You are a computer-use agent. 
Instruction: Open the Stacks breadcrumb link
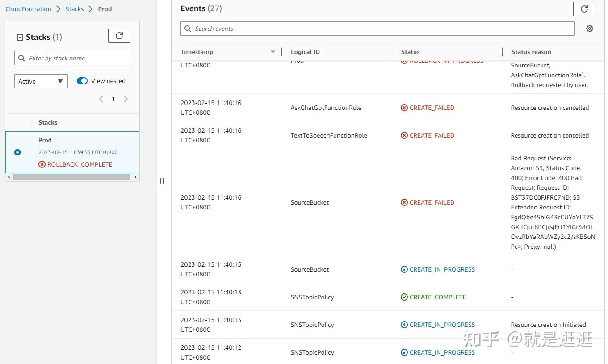[75, 8]
